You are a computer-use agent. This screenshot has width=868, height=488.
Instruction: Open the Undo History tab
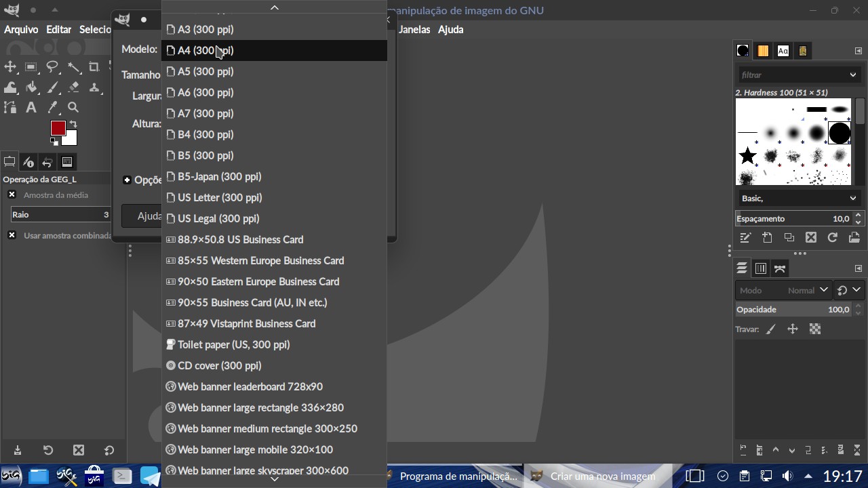click(x=47, y=162)
